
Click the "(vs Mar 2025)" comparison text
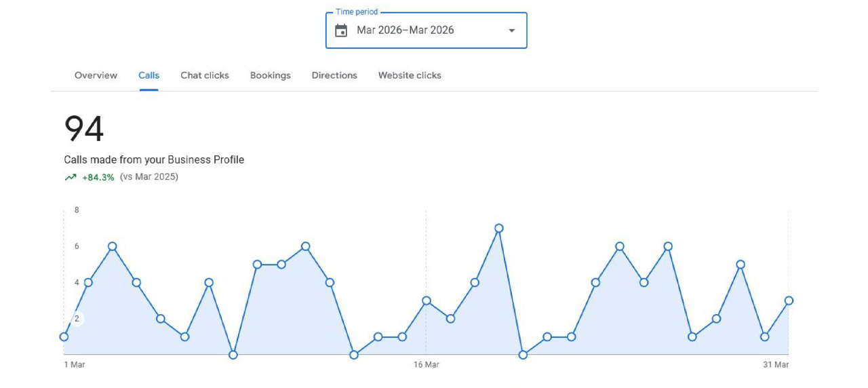pos(149,177)
